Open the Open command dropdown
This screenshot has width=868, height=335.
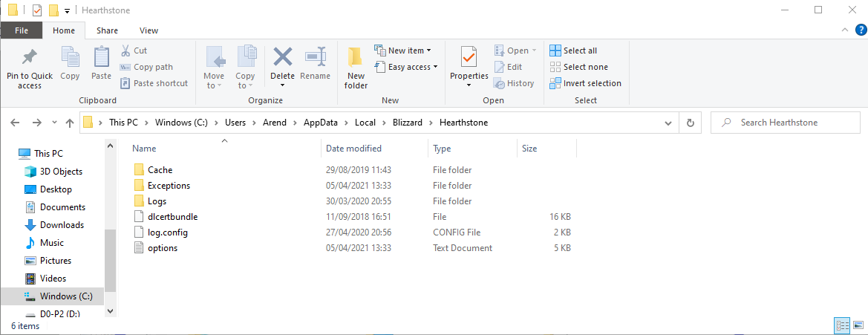tap(515, 51)
